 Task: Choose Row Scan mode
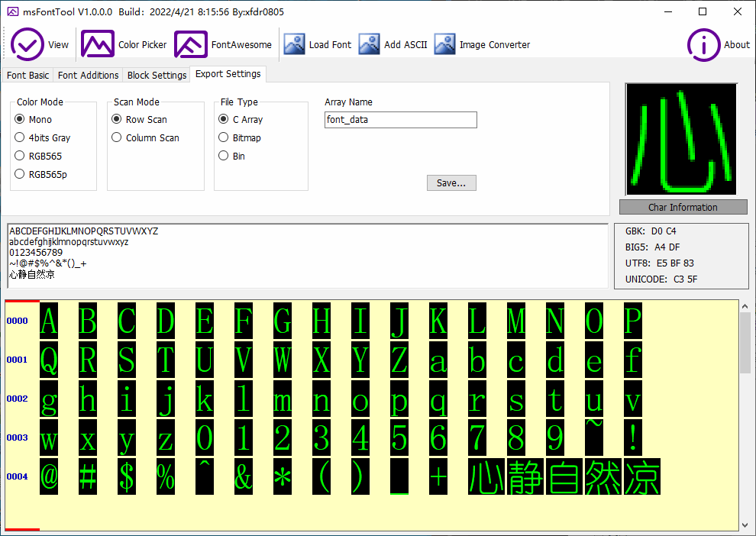click(139, 119)
